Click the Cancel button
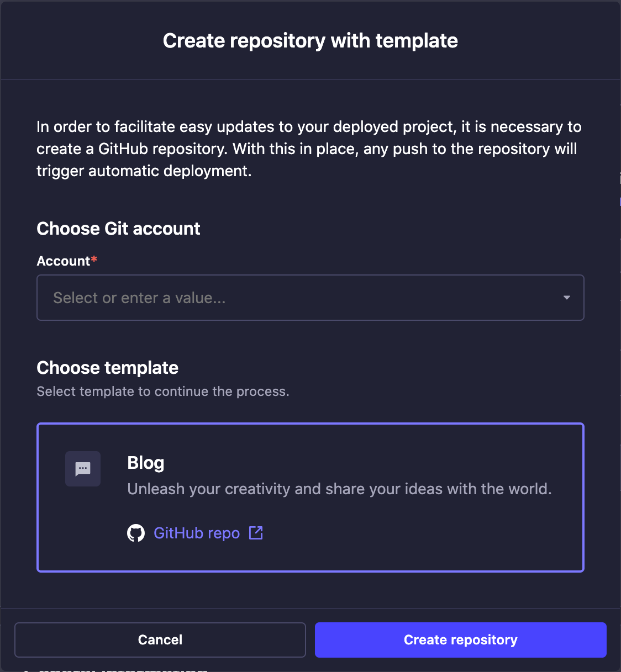 pos(160,639)
